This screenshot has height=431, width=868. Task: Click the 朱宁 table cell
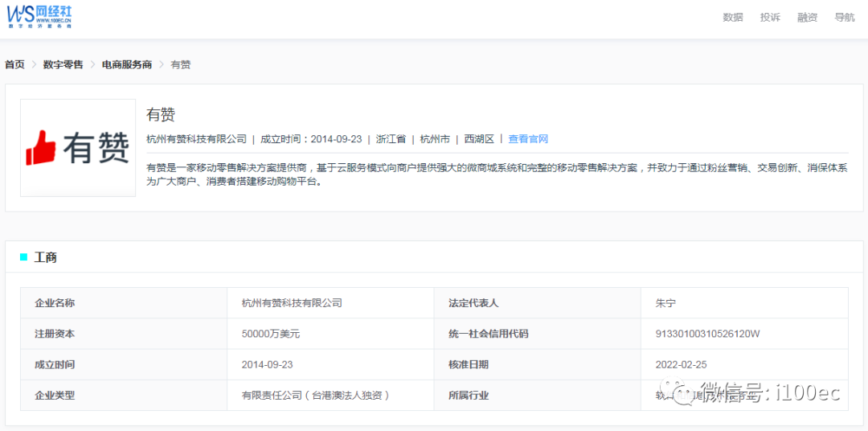744,303
